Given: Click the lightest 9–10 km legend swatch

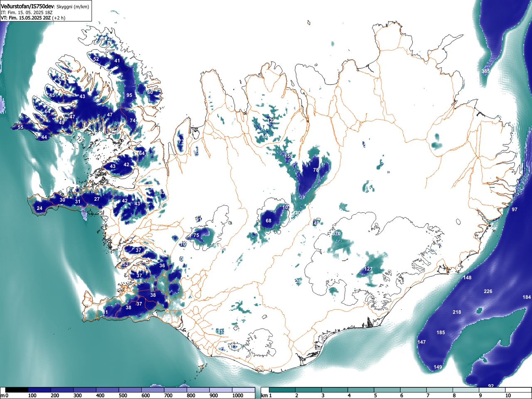Looking at the screenshot, I should 492,390.
